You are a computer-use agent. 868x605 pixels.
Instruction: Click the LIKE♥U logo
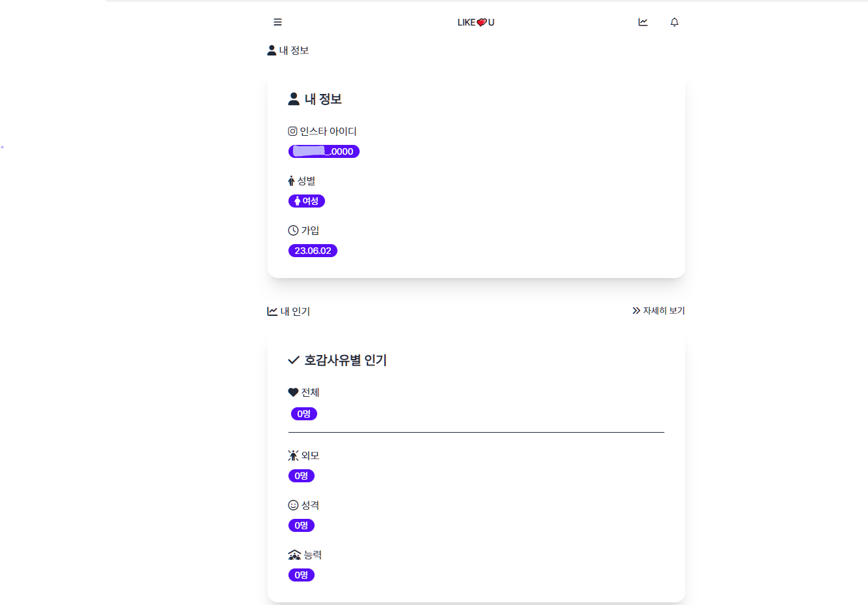tap(476, 22)
